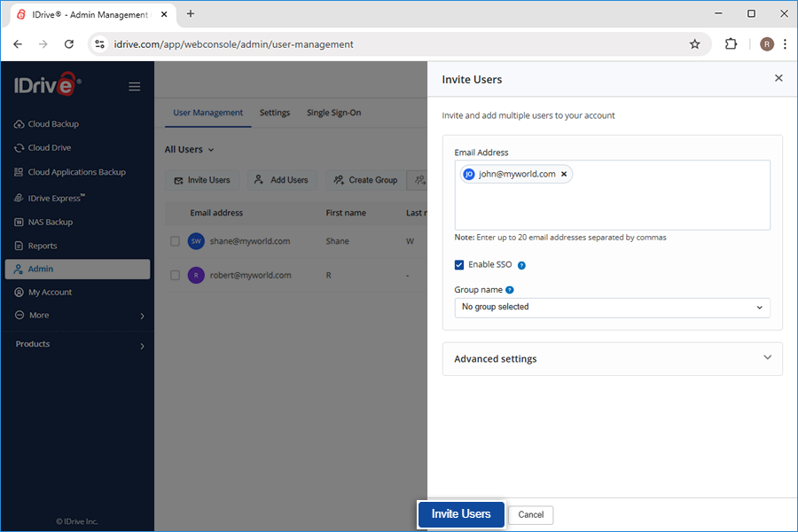Click the first name Shane cell

point(338,241)
